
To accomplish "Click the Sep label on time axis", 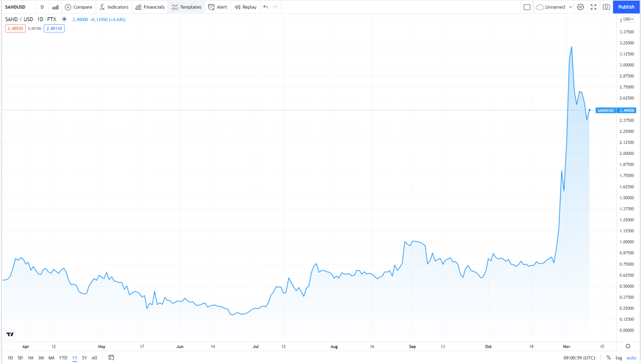I will coord(412,347).
